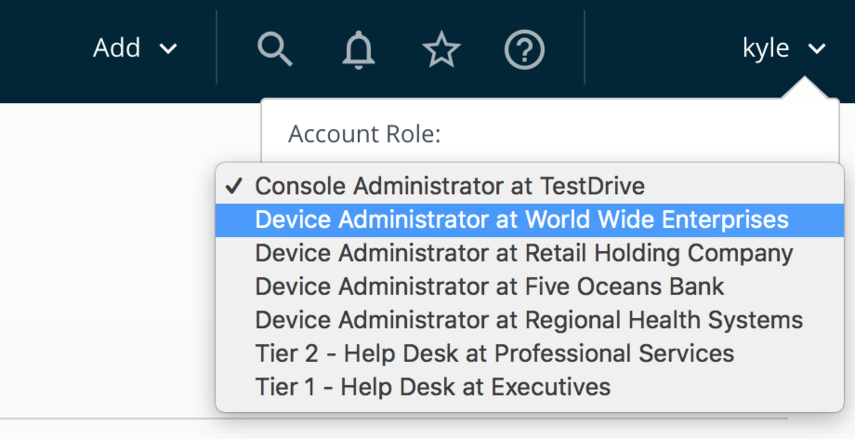Image resolution: width=855 pixels, height=439 pixels.
Task: Open the starred favorites icon
Action: click(x=441, y=49)
